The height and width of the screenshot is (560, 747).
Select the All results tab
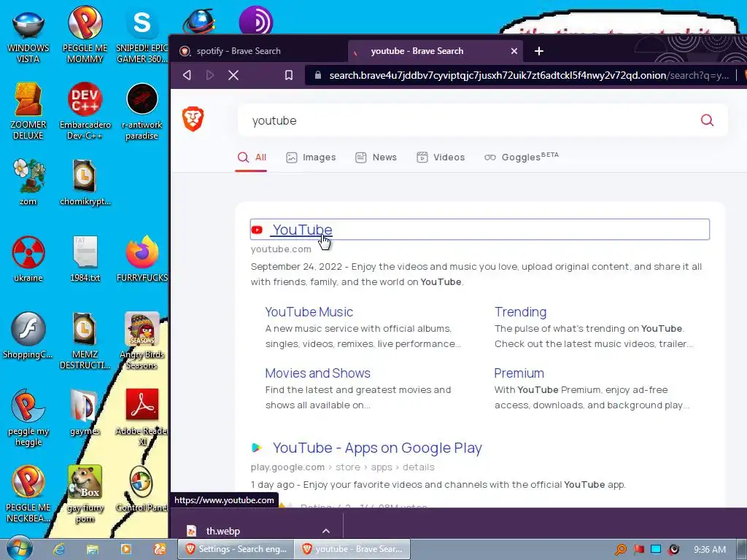click(252, 157)
